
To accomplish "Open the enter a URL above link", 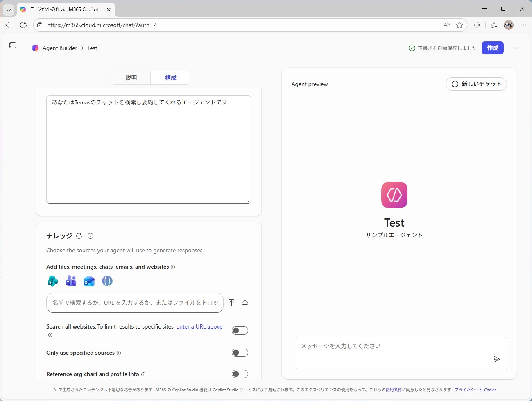I will tap(199, 326).
